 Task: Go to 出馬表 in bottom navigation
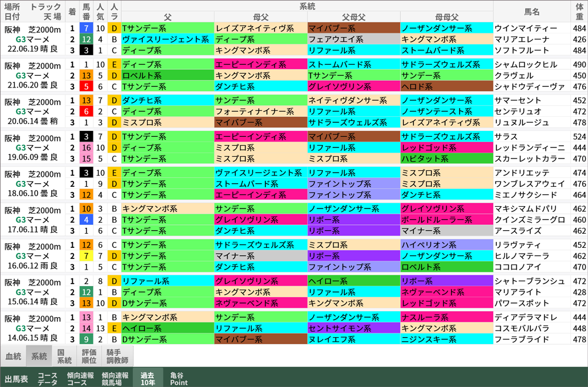[x=16, y=379]
